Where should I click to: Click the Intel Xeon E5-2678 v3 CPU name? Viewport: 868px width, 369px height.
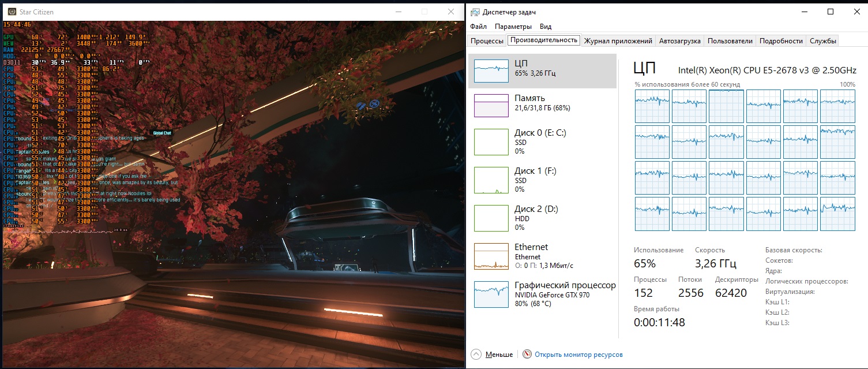pyautogui.click(x=767, y=70)
